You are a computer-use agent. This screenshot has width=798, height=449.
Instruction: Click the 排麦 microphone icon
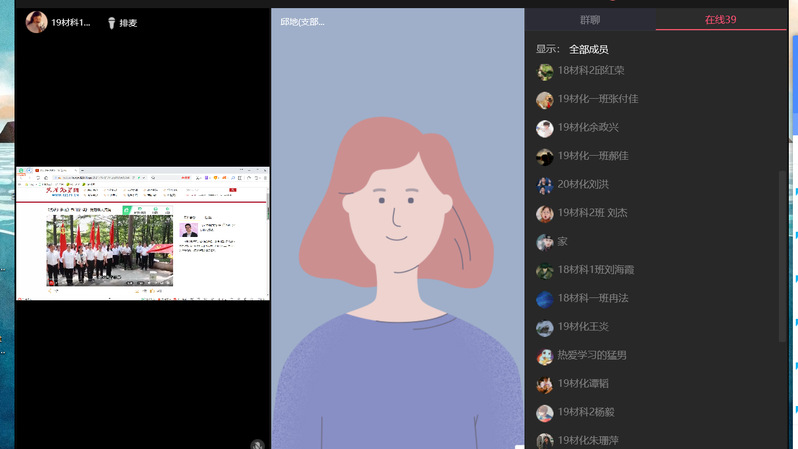111,22
